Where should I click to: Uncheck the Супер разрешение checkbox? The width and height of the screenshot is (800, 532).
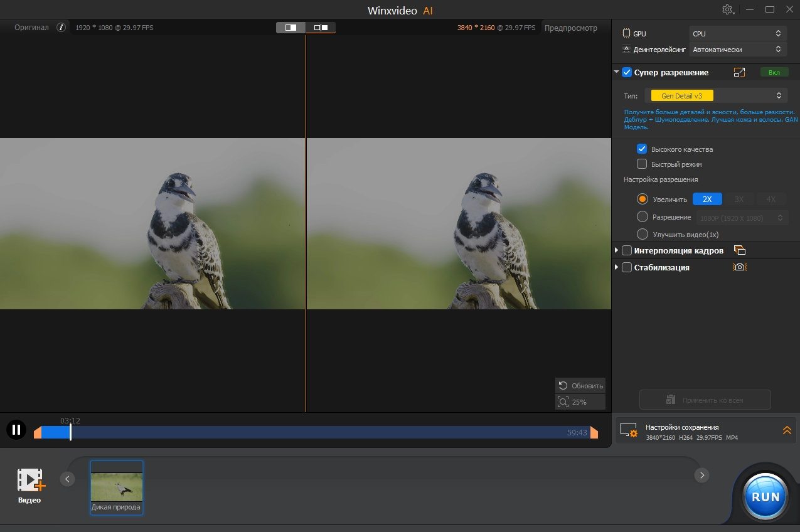627,73
